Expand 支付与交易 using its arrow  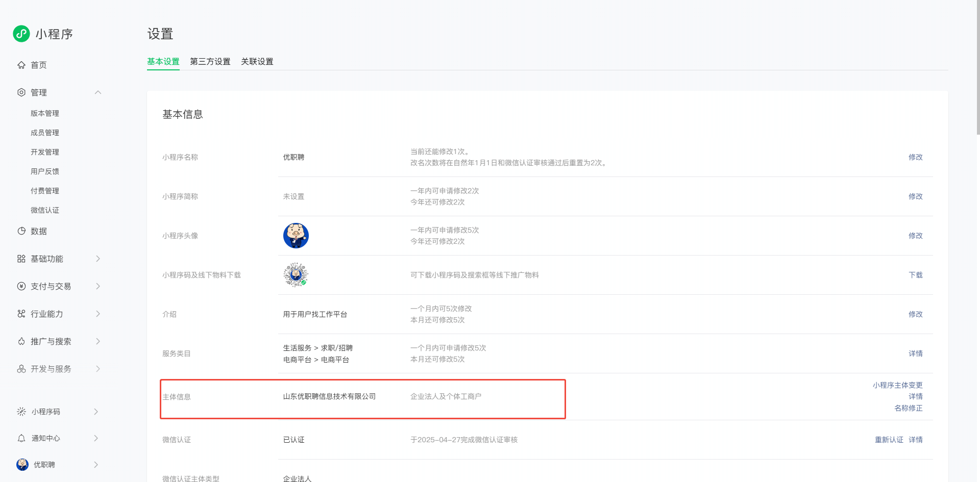tap(98, 286)
